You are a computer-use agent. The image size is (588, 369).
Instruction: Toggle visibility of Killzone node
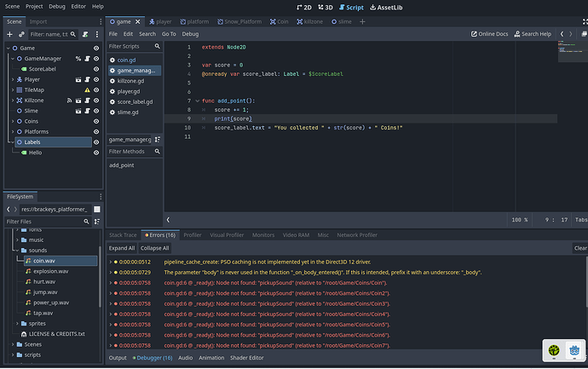click(96, 101)
